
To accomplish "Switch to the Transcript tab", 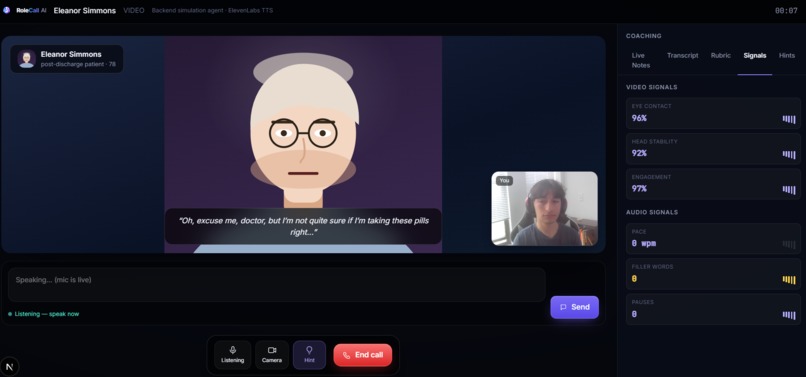I will coord(682,56).
